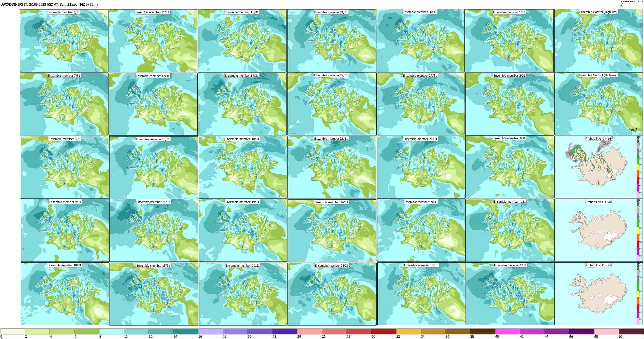Click the VT: Sun. 21.sep. 14Z text
This screenshot has width=644, height=339.
coord(69,4)
